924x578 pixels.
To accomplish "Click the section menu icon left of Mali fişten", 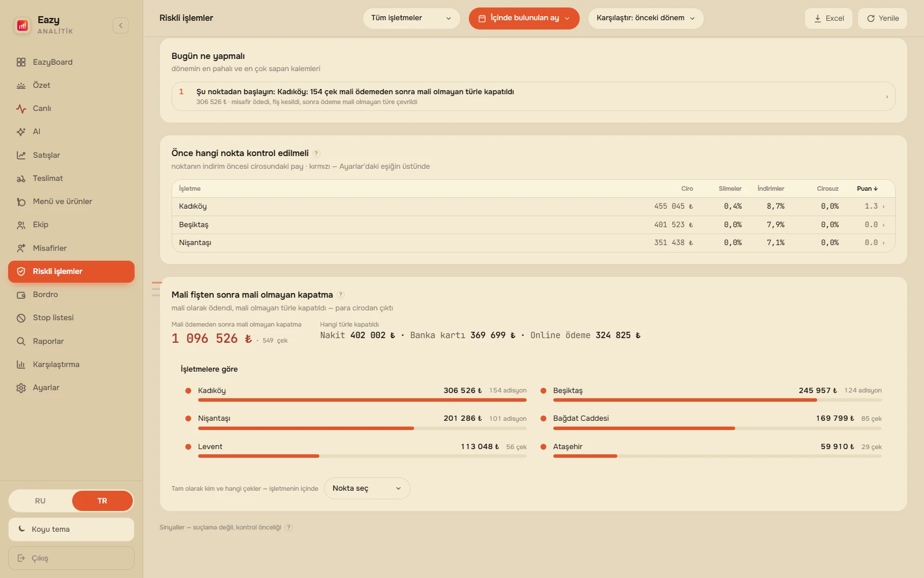I will (x=156, y=288).
